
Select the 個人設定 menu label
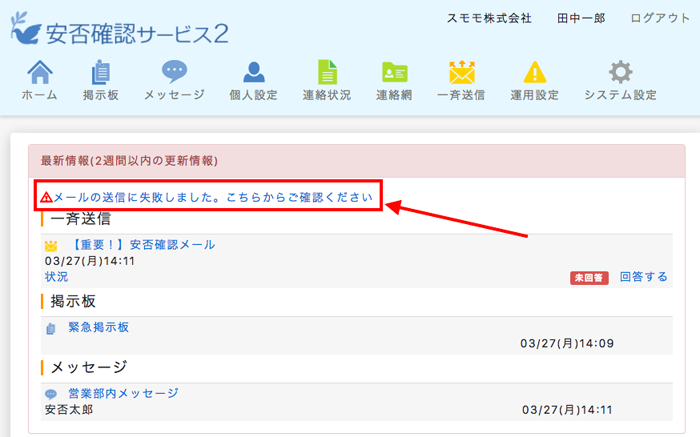[x=254, y=95]
